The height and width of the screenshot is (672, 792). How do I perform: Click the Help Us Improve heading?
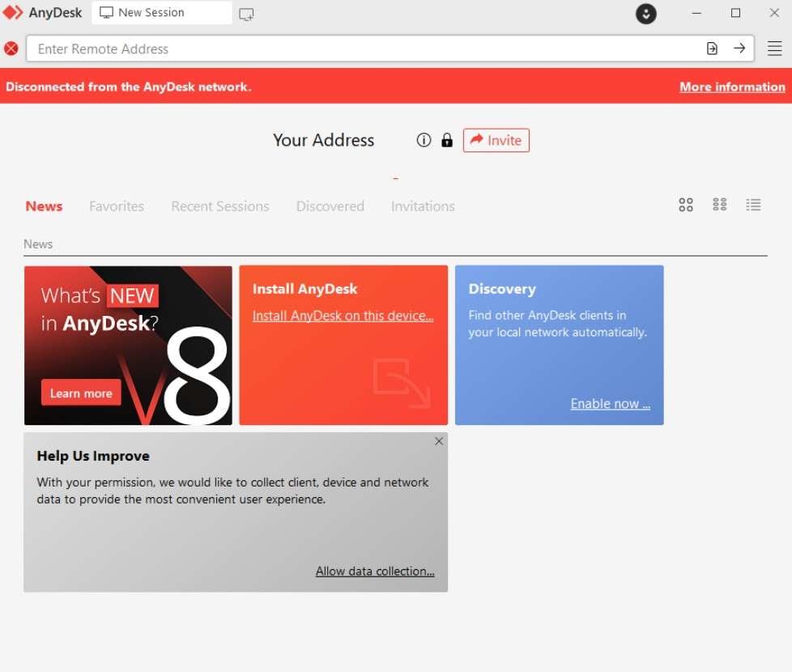point(93,456)
